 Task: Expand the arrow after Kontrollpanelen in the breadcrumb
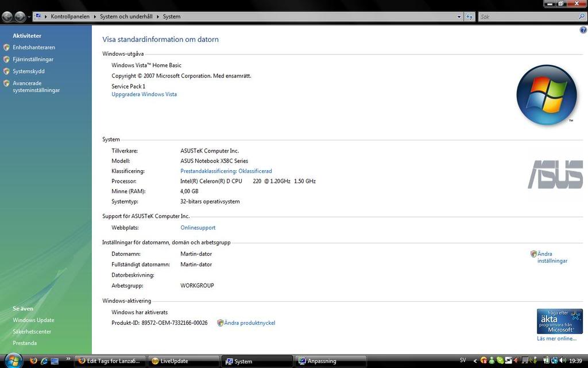pyautogui.click(x=95, y=17)
